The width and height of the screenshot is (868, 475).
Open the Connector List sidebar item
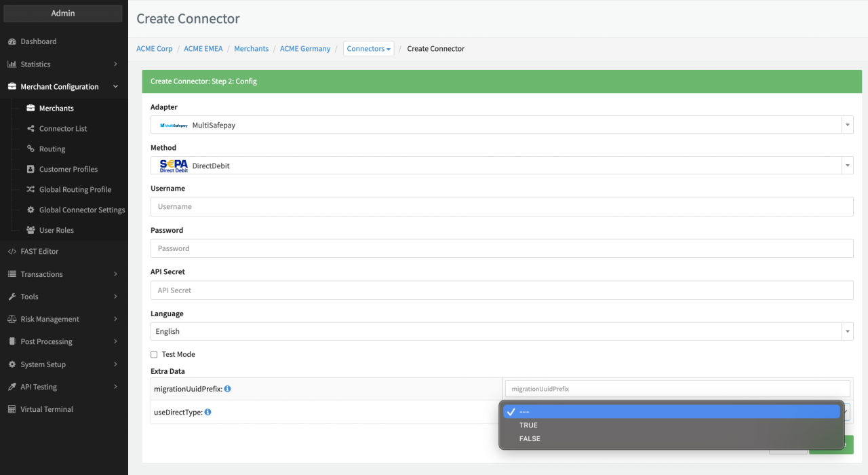click(x=63, y=129)
